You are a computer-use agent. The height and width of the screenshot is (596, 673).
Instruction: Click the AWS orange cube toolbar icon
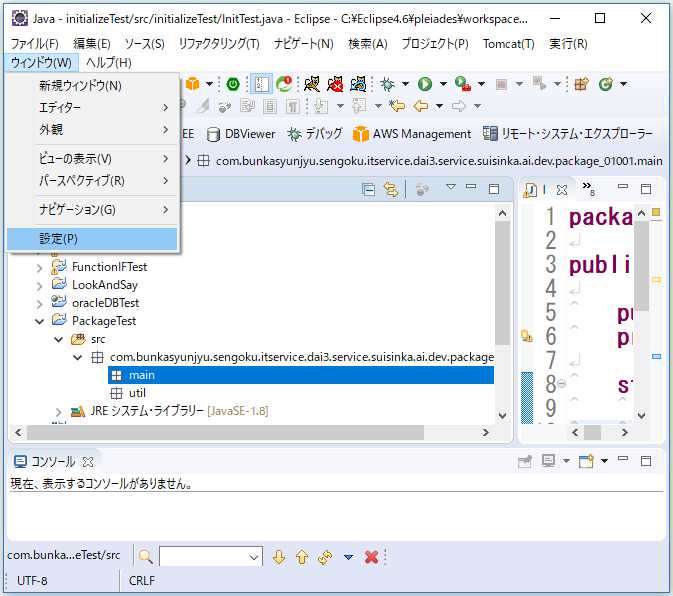pyautogui.click(x=193, y=84)
